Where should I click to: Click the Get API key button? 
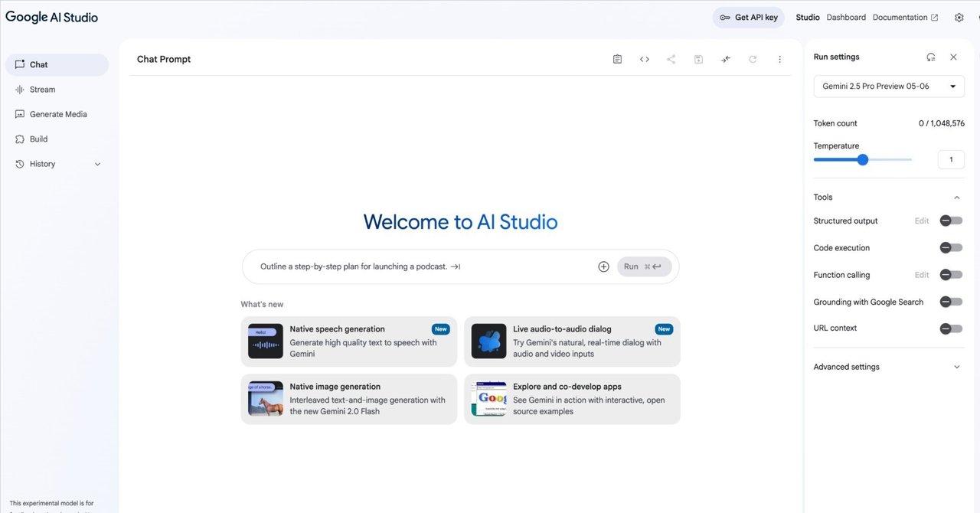tap(748, 18)
